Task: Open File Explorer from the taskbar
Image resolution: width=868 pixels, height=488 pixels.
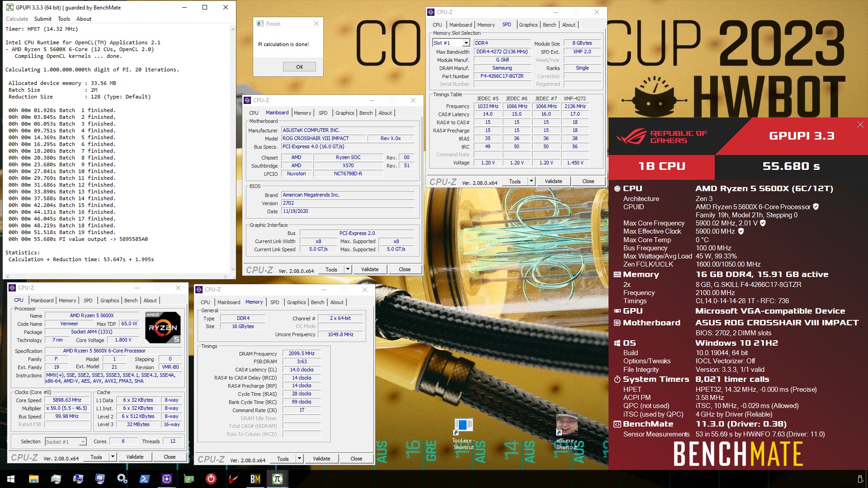Action: (33, 479)
